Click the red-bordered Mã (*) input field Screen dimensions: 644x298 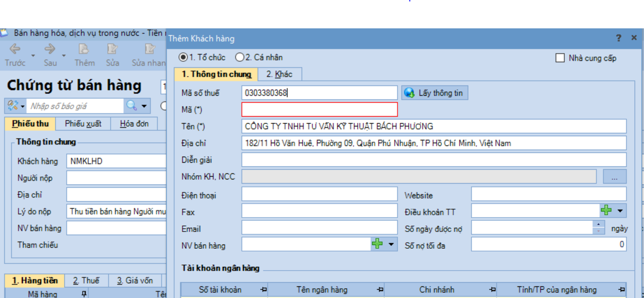coord(320,110)
